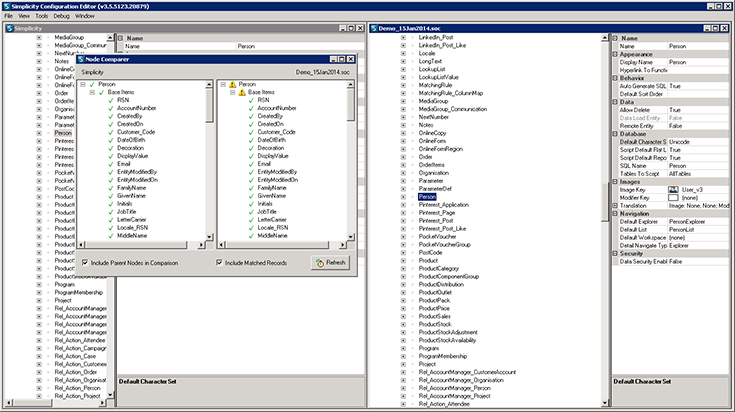Click the User_v3 image key icon
The height and width of the screenshot is (412, 735).
pos(673,189)
